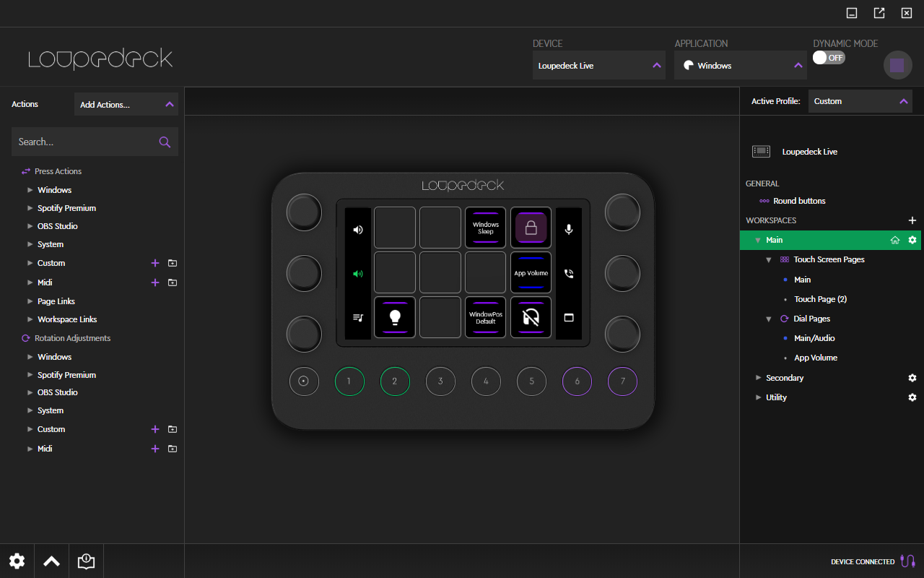924x578 pixels.
Task: Add new Custom press action with plus
Action: tap(154, 263)
